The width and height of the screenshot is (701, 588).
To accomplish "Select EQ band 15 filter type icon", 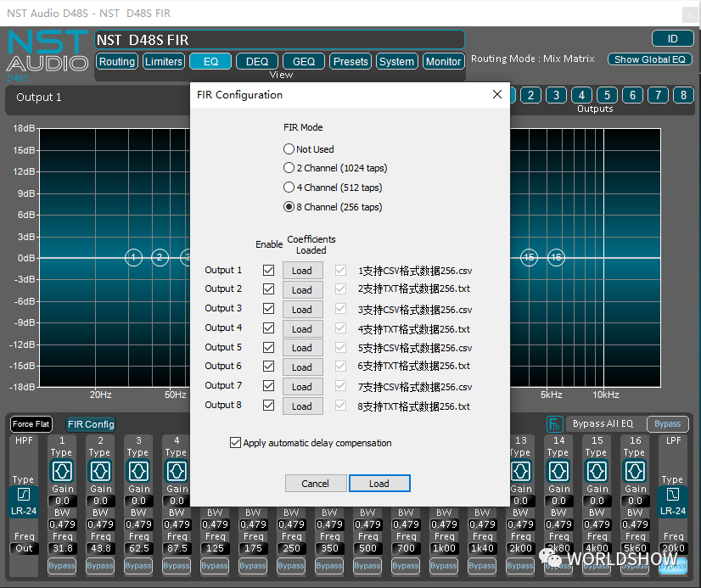I will pos(597,471).
